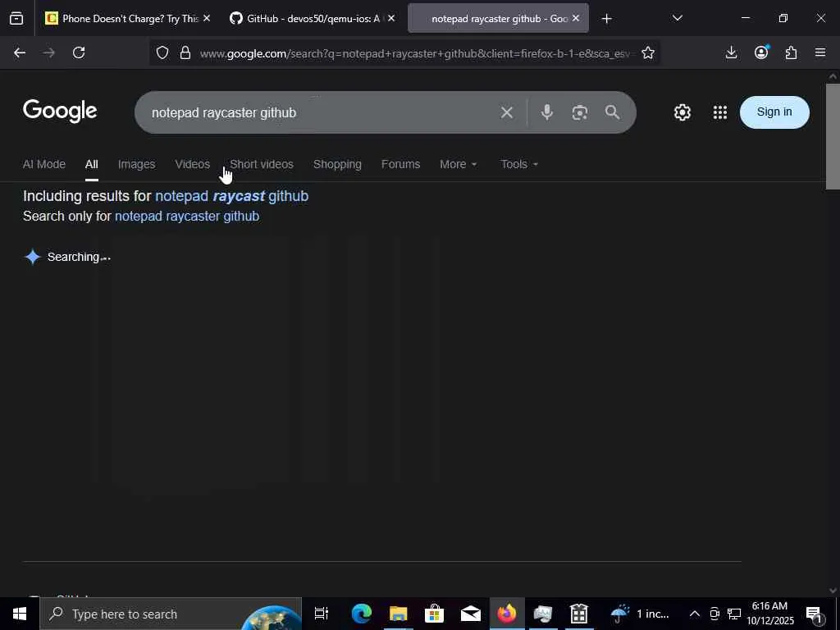The image size is (840, 630).
Task: Sign in to Google
Action: (774, 112)
